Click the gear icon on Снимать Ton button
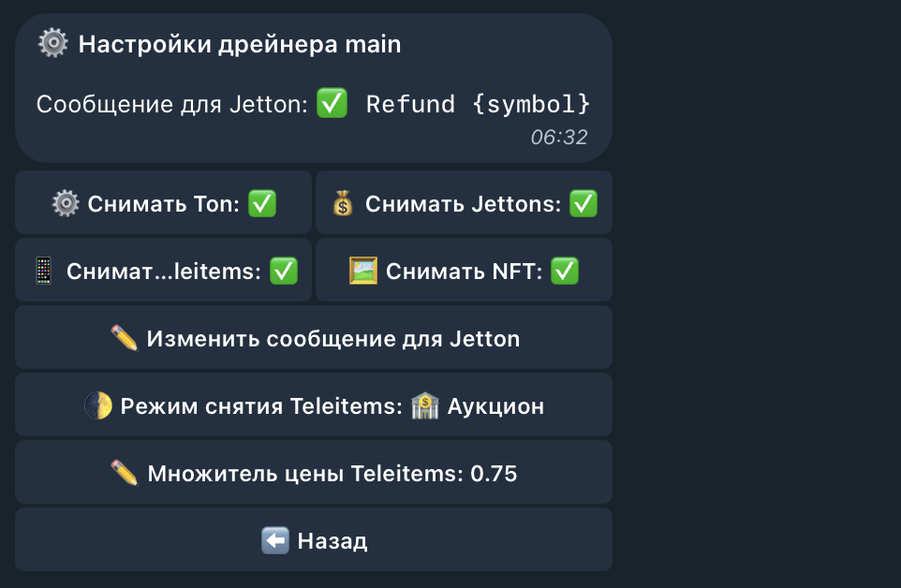Screen dimensions: 901x588 (x=66, y=203)
